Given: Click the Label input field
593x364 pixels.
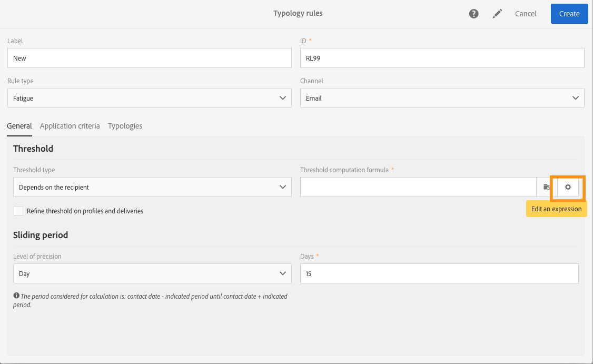Looking at the screenshot, I should [x=149, y=58].
